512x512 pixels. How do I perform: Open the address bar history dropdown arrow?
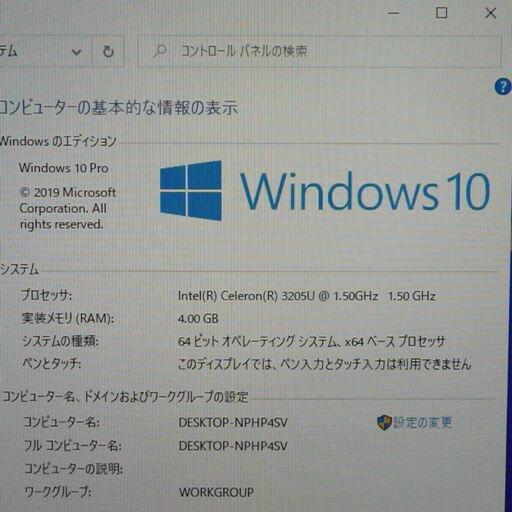pyautogui.click(x=77, y=52)
